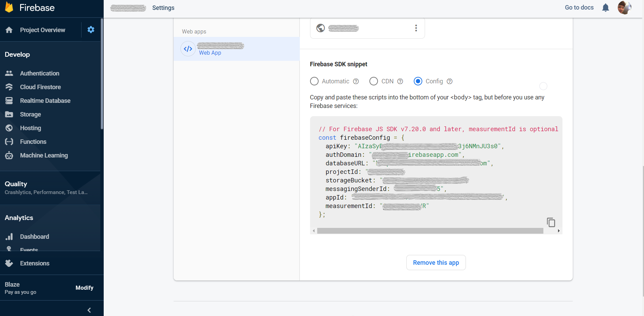Click the project settings gear icon
Image resolution: width=644 pixels, height=316 pixels.
pyautogui.click(x=91, y=30)
